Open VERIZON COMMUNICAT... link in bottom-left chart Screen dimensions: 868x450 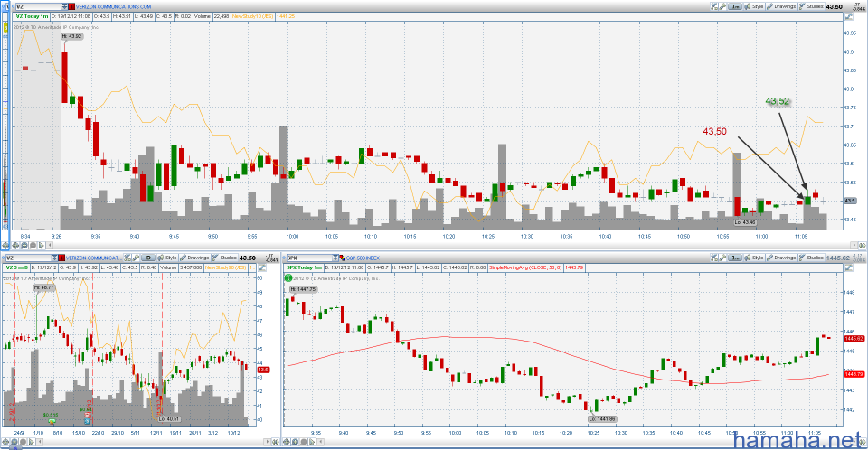93,258
